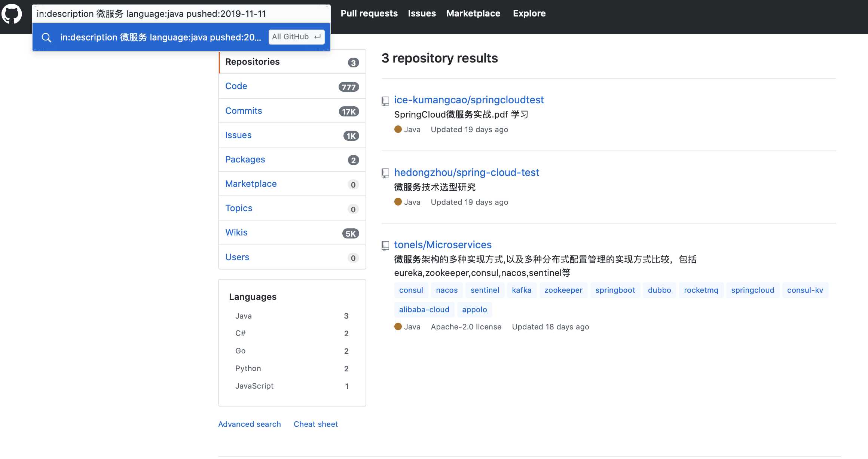Viewport: 868px width, 459px height.
Task: Click the repository icon beside tonels/Microservices
Action: pyautogui.click(x=385, y=246)
